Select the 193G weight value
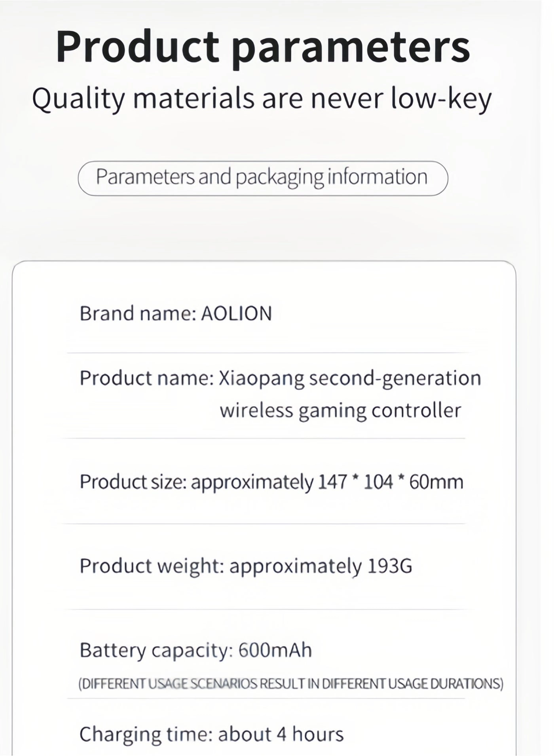 390,566
